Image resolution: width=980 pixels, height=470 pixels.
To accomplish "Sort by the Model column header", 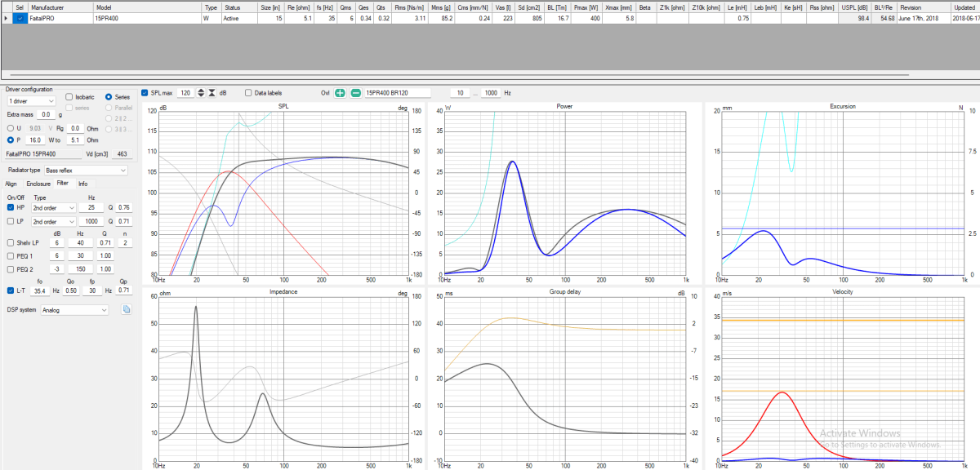I will 147,7.
